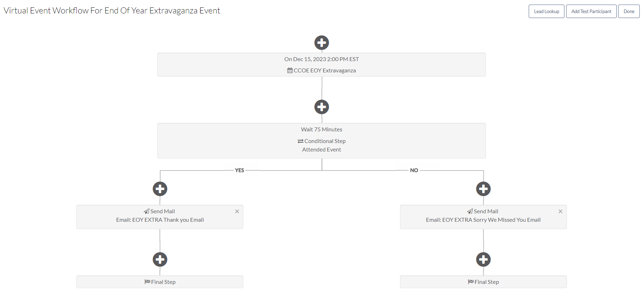Image resolution: width=644 pixels, height=292 pixels.
Task: Open Lead Lookup
Action: [x=546, y=11]
